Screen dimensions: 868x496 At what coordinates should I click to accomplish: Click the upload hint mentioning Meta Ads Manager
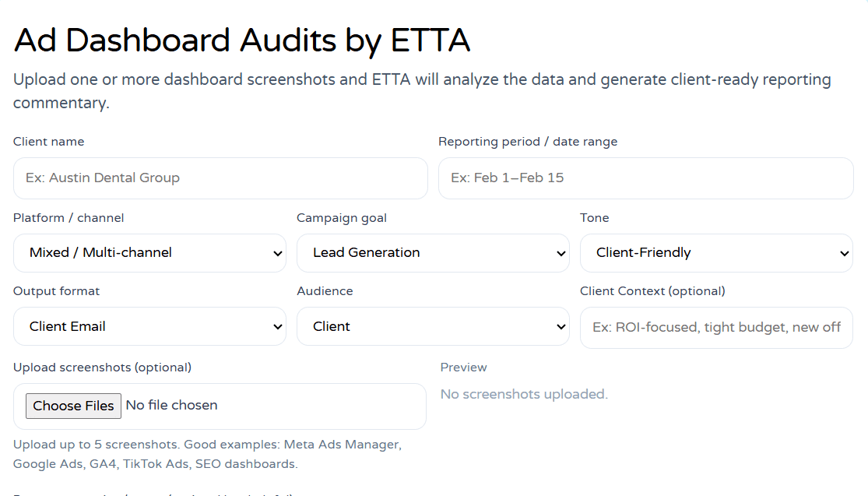tap(206, 453)
